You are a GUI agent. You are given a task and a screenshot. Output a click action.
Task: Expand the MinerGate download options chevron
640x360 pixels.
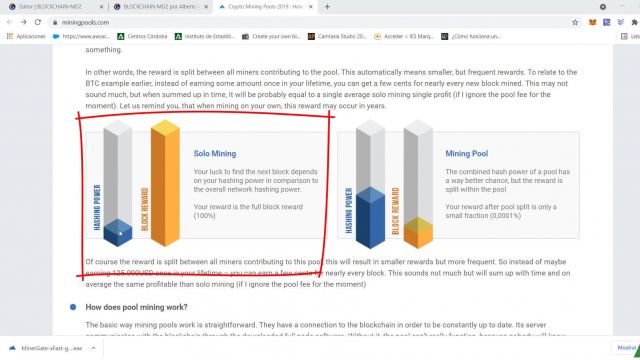93,348
